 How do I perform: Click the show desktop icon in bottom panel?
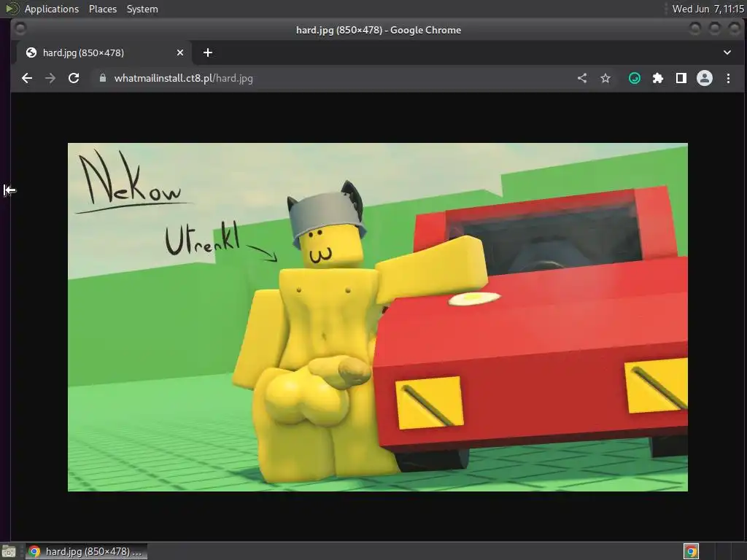coord(9,551)
